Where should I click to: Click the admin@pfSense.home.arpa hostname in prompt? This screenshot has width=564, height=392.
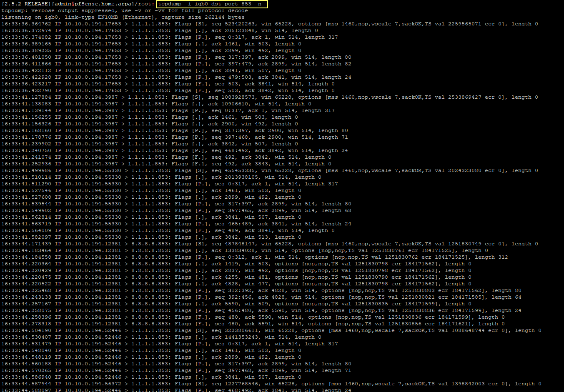[x=93, y=4]
